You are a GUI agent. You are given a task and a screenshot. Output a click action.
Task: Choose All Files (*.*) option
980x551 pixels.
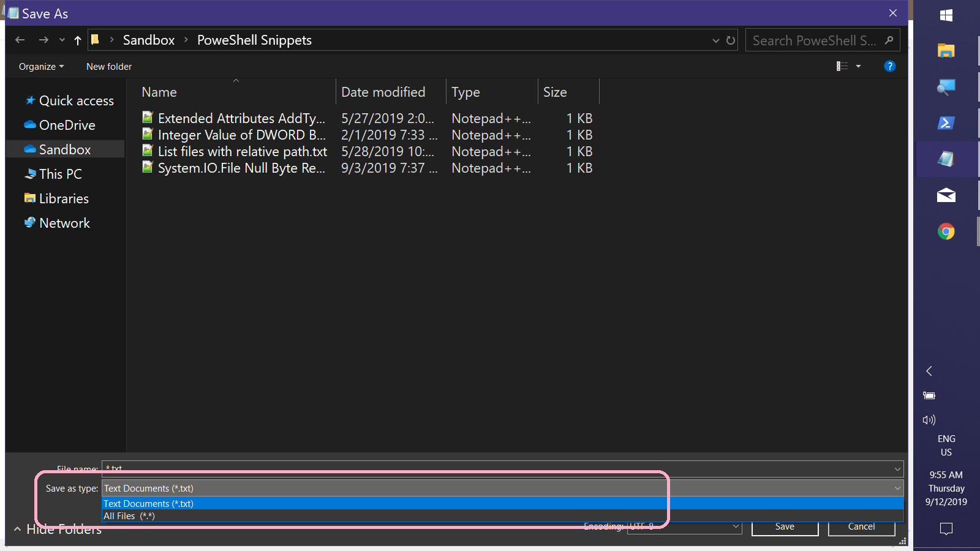[x=502, y=515]
